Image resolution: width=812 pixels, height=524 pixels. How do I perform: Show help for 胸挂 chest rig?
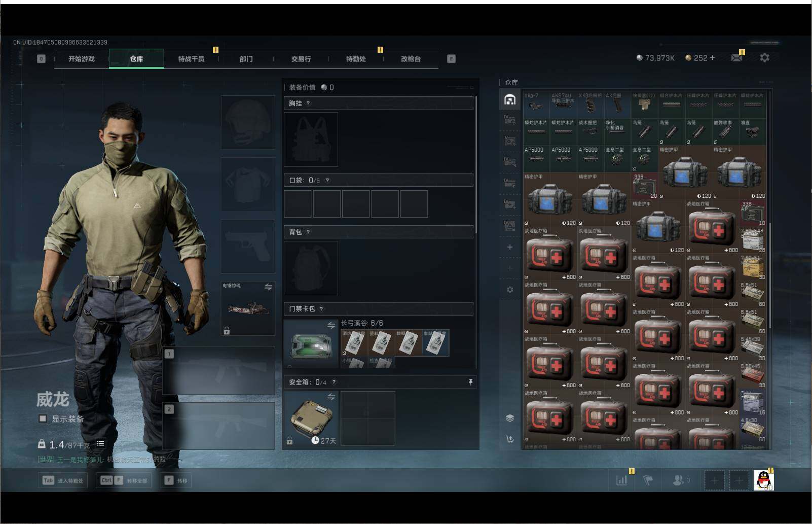308,103
